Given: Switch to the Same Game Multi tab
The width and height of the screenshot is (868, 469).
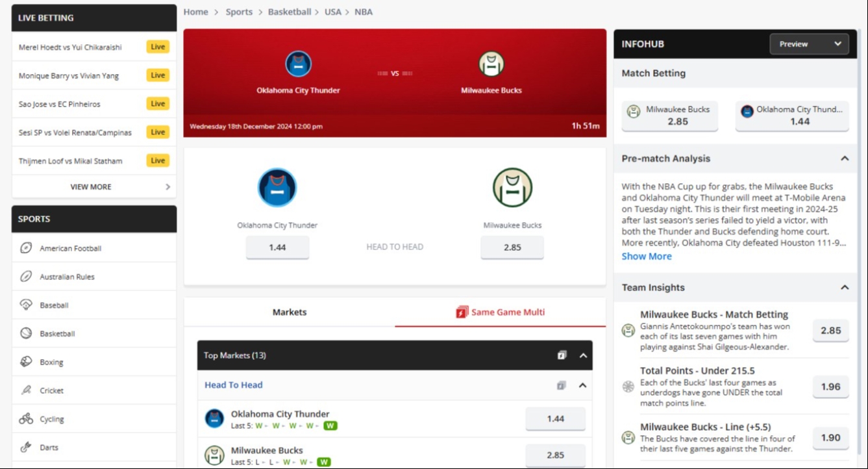Looking at the screenshot, I should point(500,312).
